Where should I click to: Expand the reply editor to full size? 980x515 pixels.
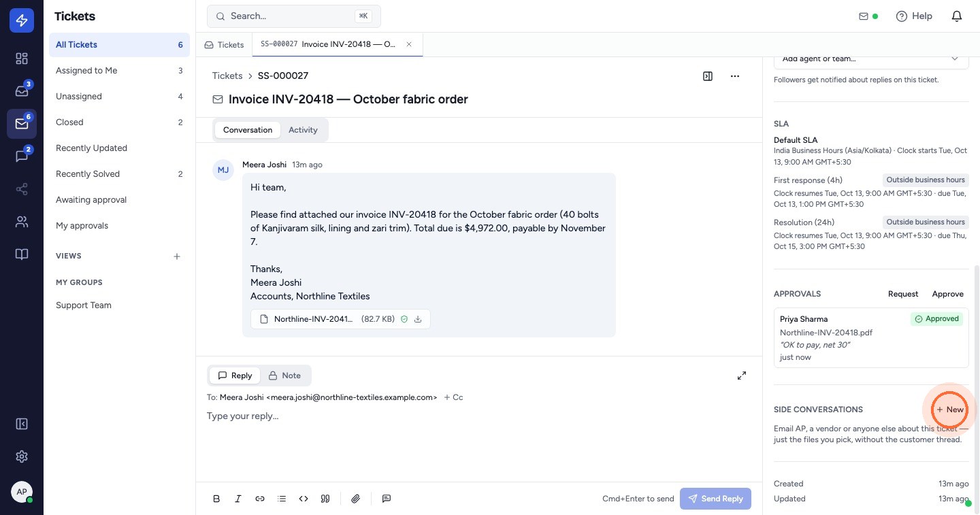pyautogui.click(x=742, y=376)
